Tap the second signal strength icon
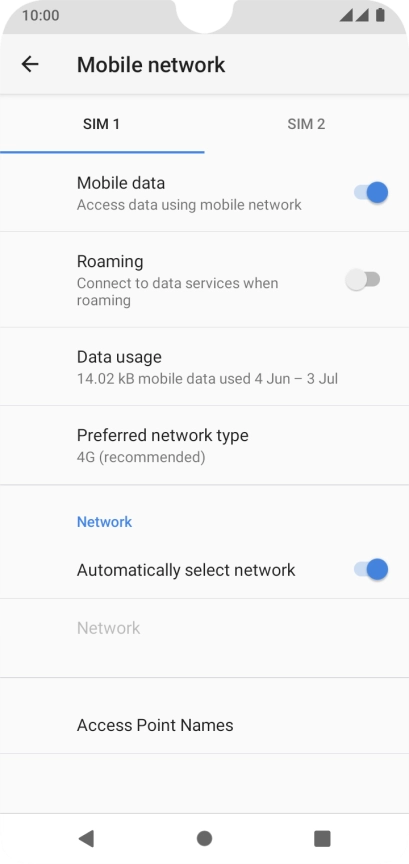 pos(362,15)
